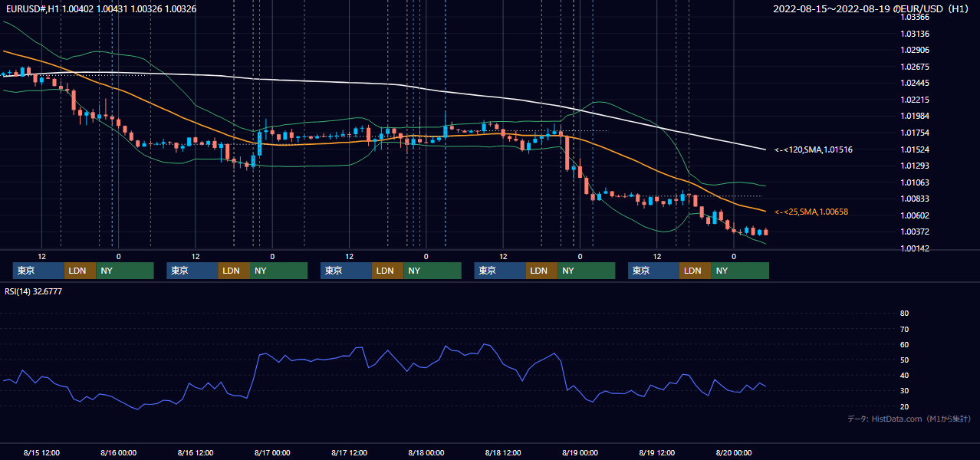Click price axis label 1.01293
This screenshot has height=460, width=980.
tap(915, 166)
